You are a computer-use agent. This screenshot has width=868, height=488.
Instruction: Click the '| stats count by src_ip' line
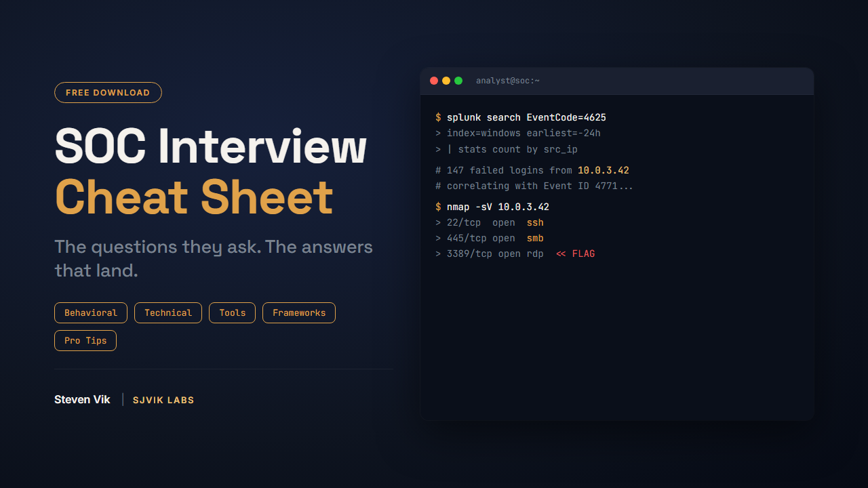pyautogui.click(x=507, y=149)
